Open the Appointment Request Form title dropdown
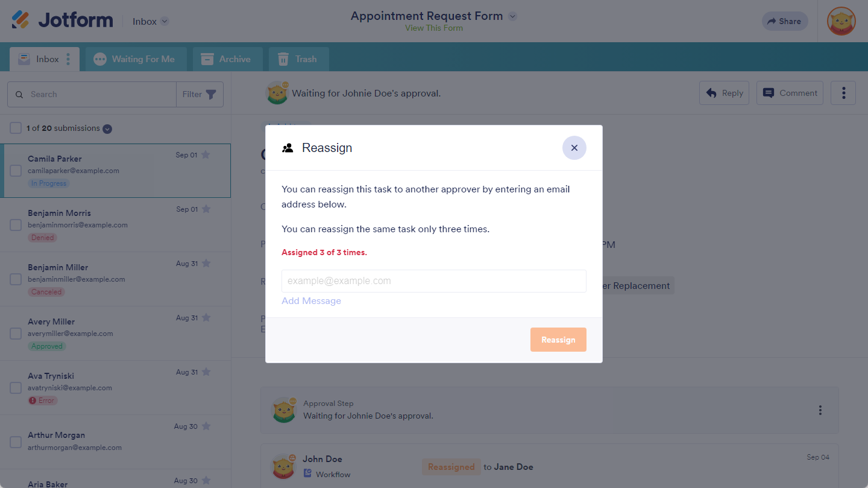The height and width of the screenshot is (488, 868). [512, 16]
